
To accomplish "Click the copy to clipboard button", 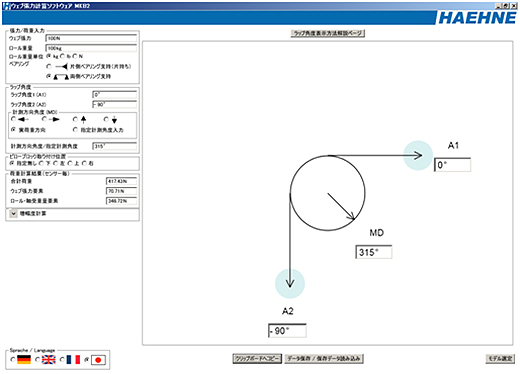I will pyautogui.click(x=257, y=359).
